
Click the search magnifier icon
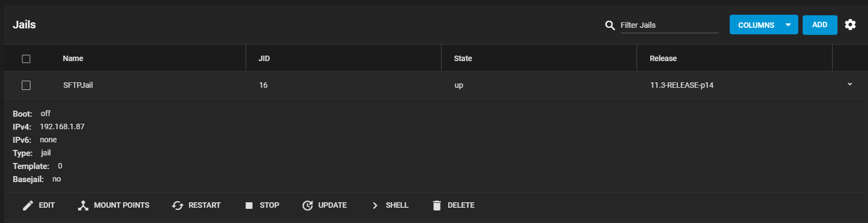tap(610, 25)
